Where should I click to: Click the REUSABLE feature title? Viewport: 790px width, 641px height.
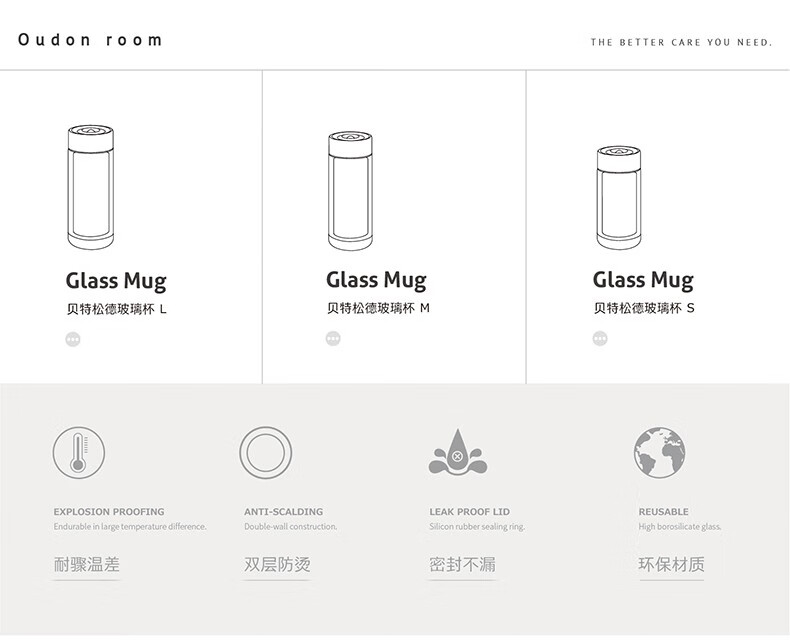click(664, 511)
